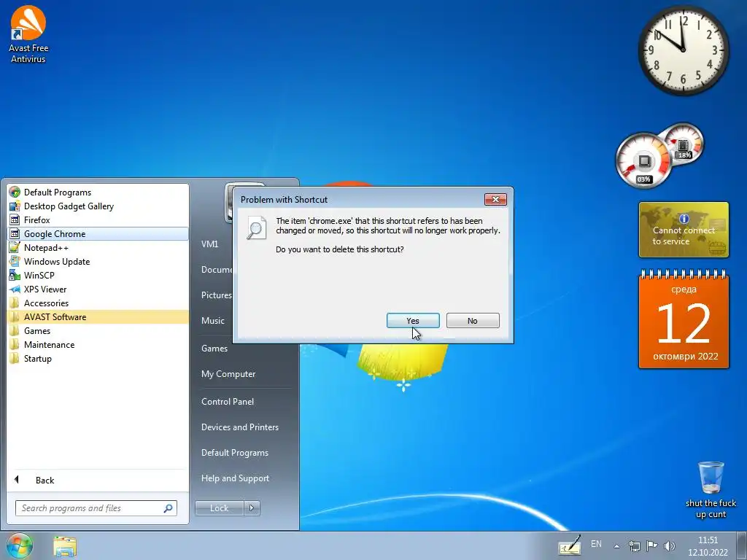Open the VM1 user folder link
This screenshot has height=560, width=747.
pos(209,244)
